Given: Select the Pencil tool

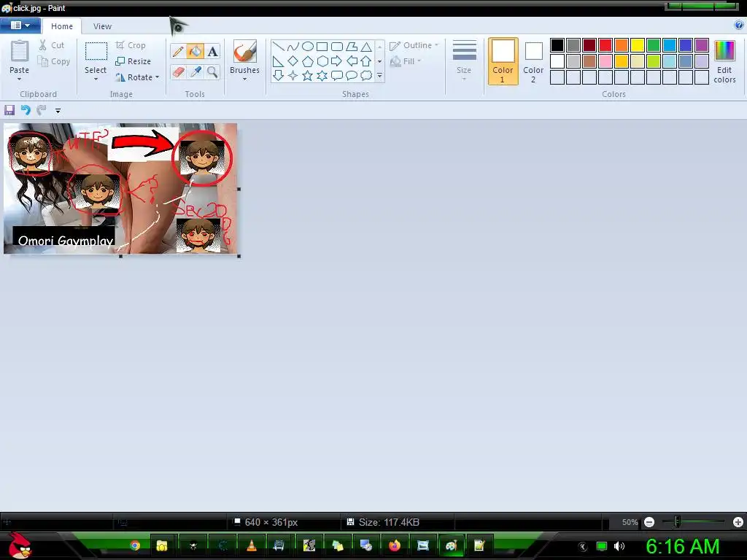Looking at the screenshot, I should (x=178, y=51).
